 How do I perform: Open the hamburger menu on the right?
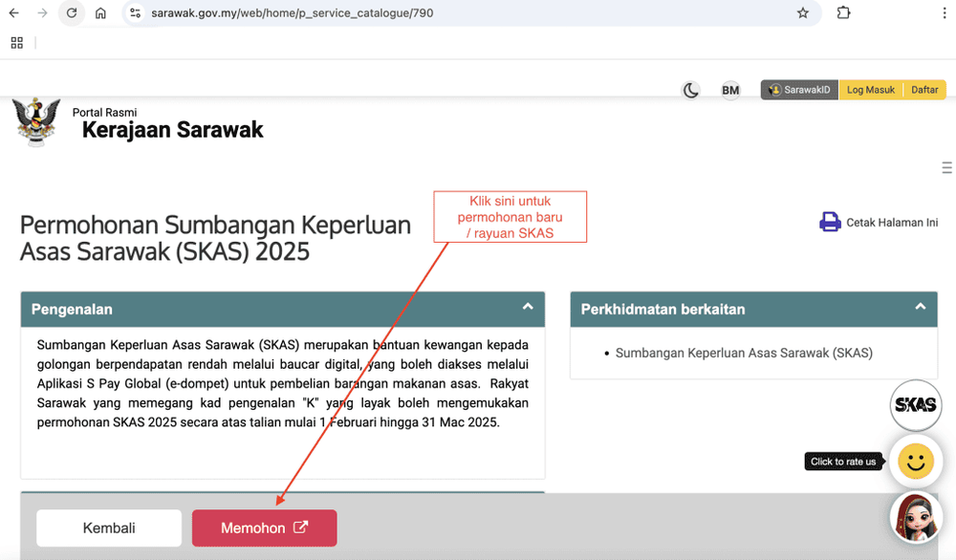coord(947,166)
